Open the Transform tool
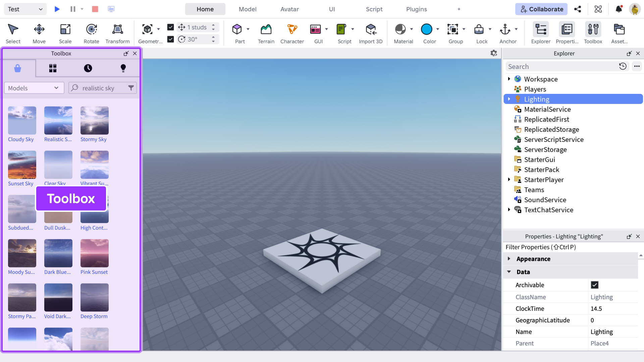 (x=117, y=34)
